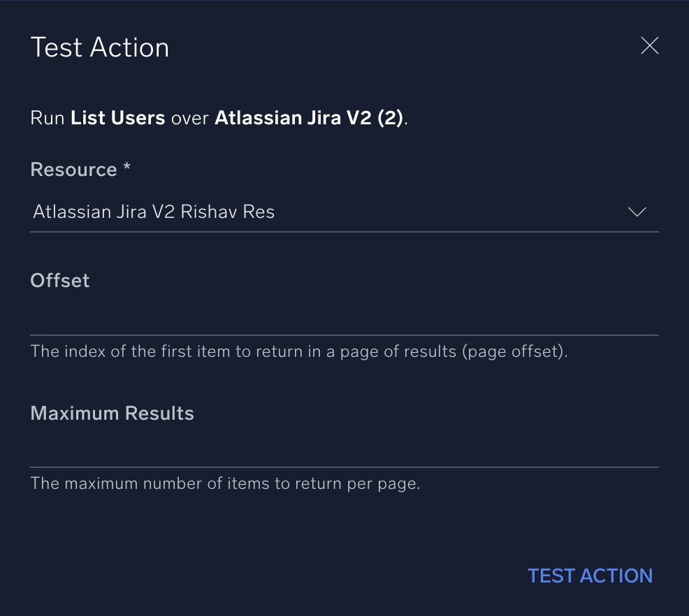The image size is (689, 616).
Task: Click the items per page helper text
Action: (x=224, y=483)
